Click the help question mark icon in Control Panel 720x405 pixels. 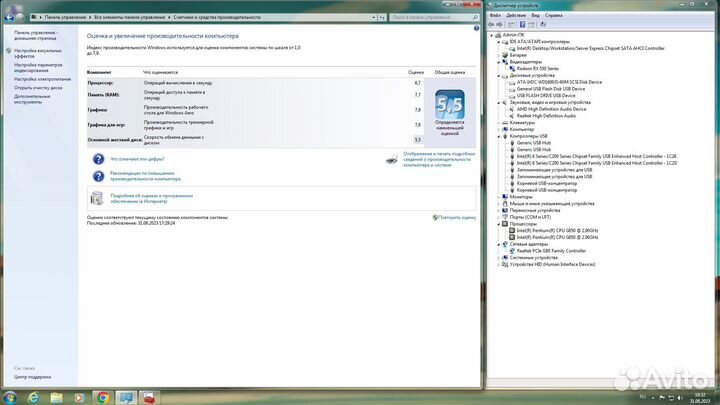(x=476, y=28)
